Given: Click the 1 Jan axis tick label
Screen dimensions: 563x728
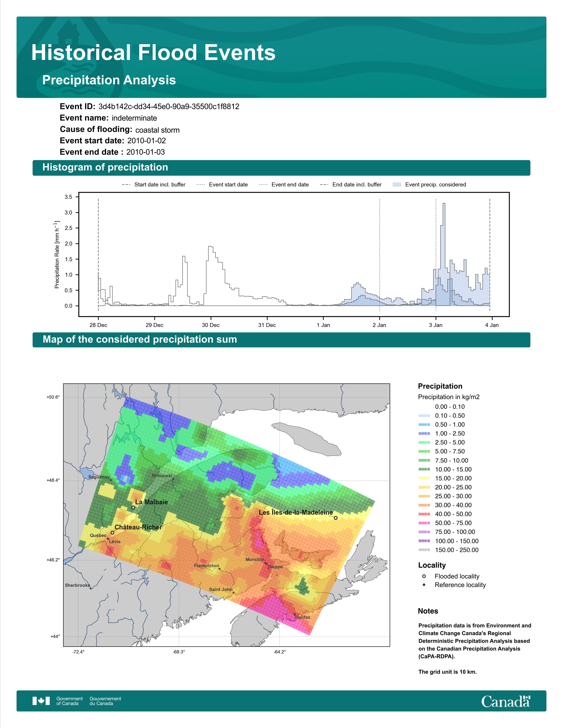Looking at the screenshot, I should click(x=323, y=325).
